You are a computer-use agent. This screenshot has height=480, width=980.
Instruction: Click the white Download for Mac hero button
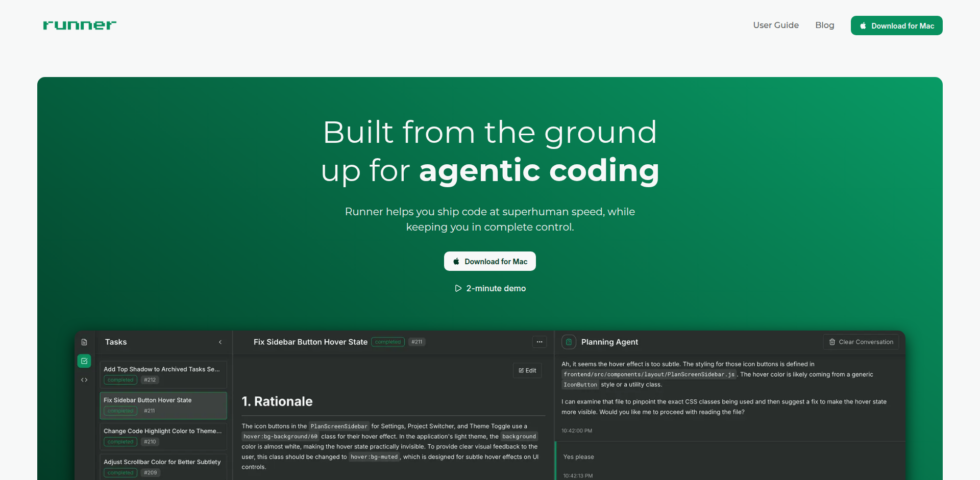click(x=490, y=261)
